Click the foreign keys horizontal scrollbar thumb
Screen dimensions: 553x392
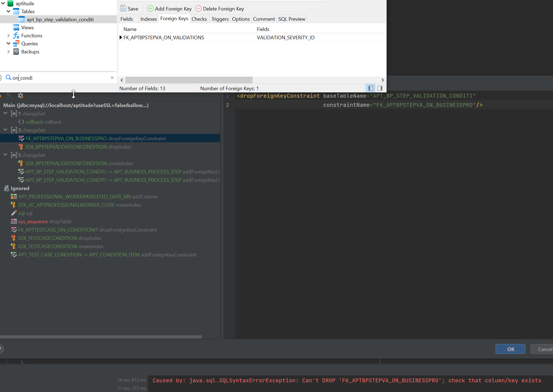point(189,80)
